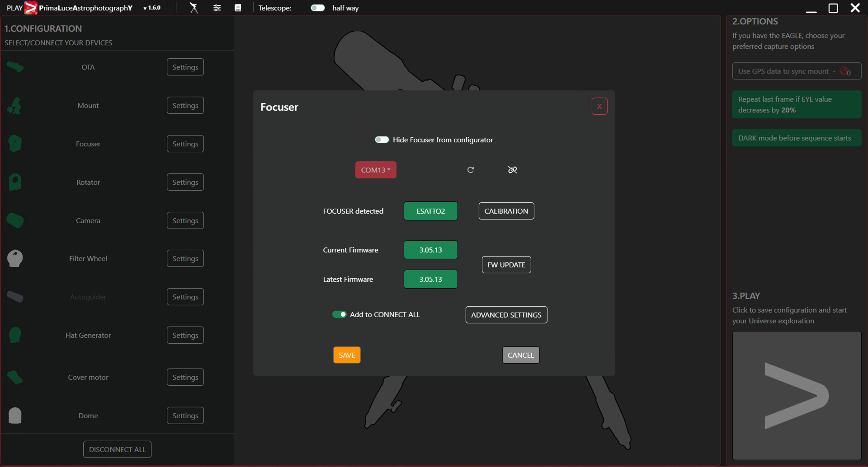This screenshot has height=467, width=868.
Task: Open the COM13 port dropdown
Action: (x=376, y=170)
